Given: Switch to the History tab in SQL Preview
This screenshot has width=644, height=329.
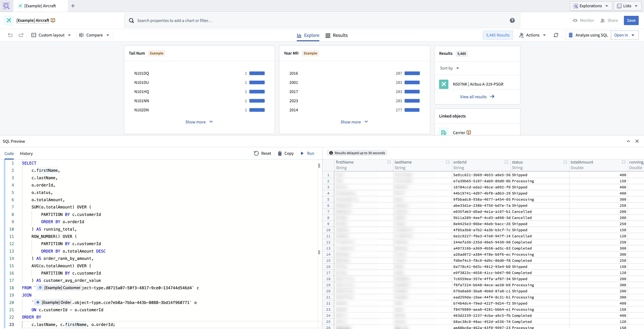Looking at the screenshot, I should (x=26, y=153).
